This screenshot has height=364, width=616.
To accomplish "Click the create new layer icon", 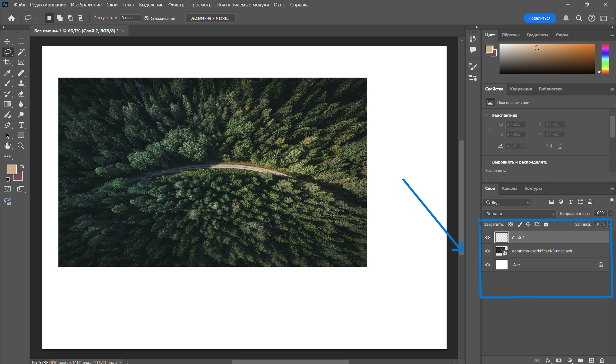I will (591, 360).
